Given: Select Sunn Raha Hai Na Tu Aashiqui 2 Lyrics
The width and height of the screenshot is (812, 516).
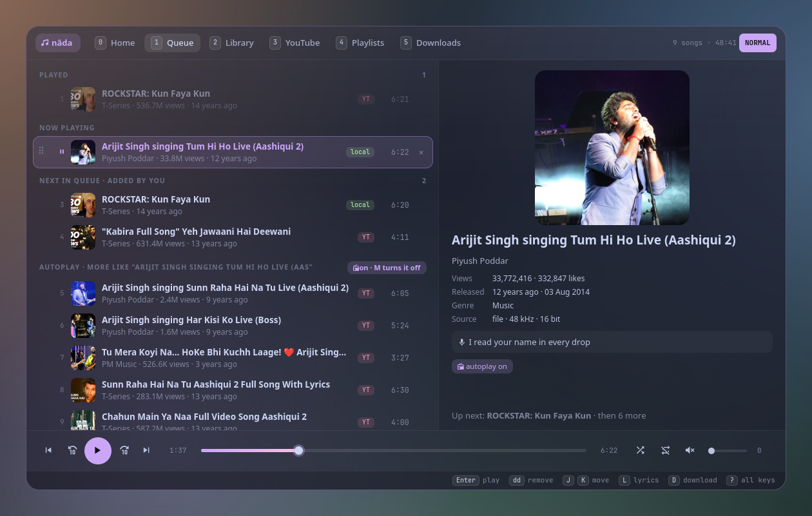Looking at the screenshot, I should click(x=233, y=390).
